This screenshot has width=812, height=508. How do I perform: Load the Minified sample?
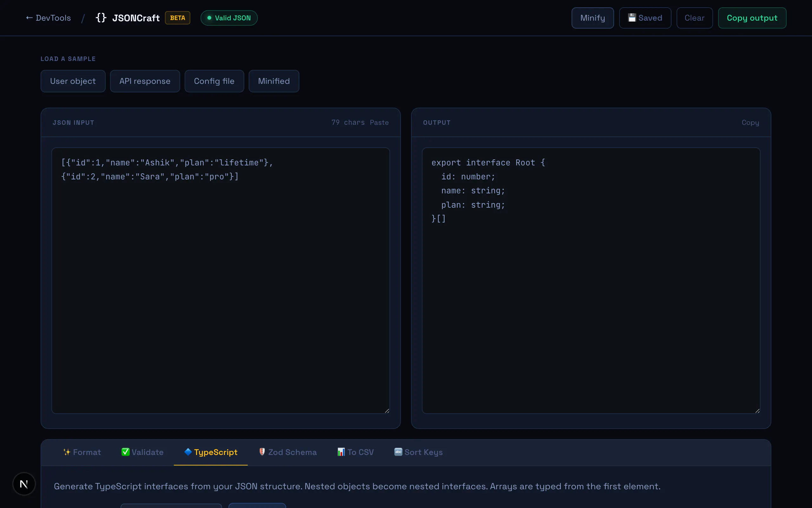274,81
